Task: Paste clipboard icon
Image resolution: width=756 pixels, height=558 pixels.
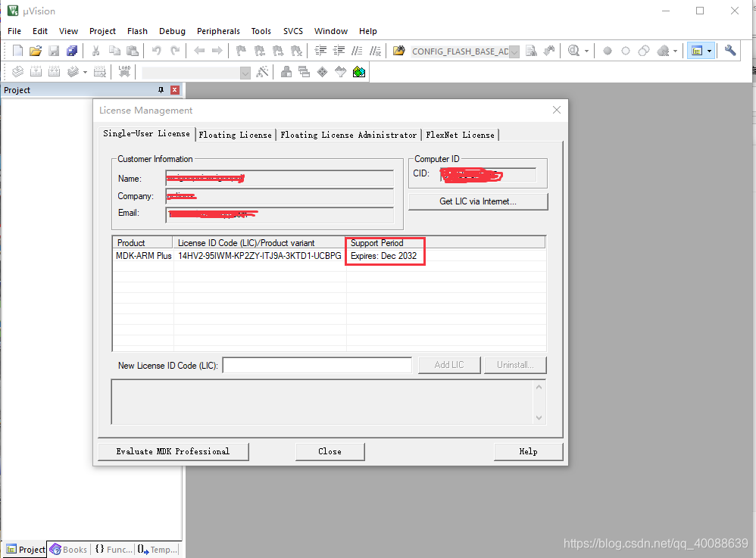Action: 132,51
